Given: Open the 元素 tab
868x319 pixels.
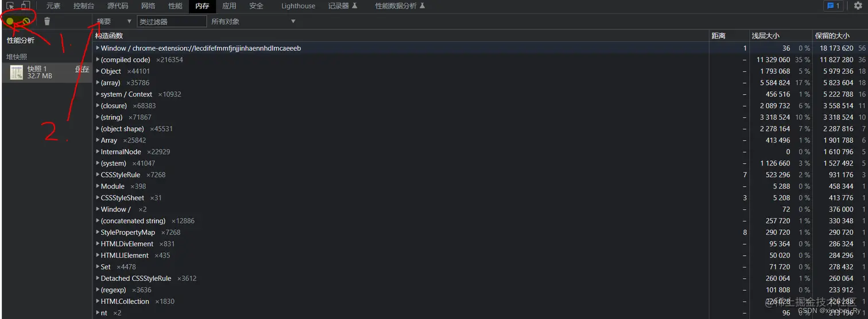Looking at the screenshot, I should (x=53, y=6).
